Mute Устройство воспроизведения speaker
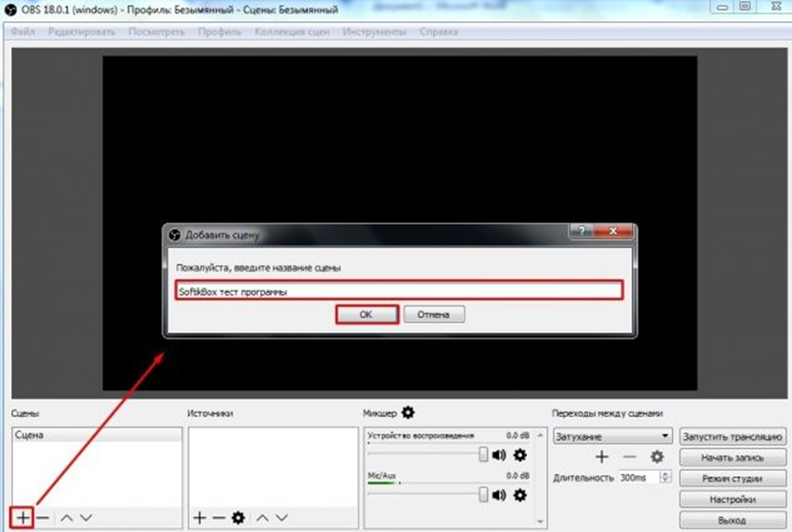 (499, 455)
